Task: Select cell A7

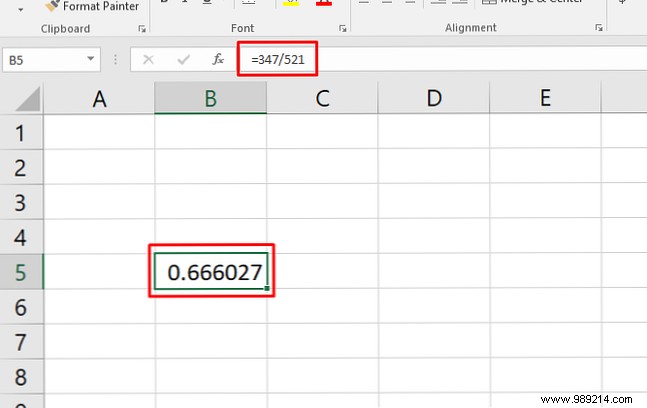Action: click(99, 341)
